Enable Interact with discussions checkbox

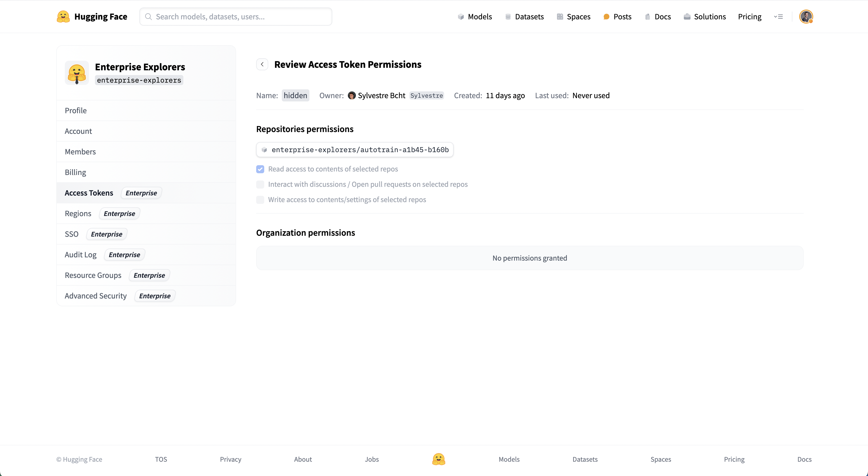click(260, 184)
